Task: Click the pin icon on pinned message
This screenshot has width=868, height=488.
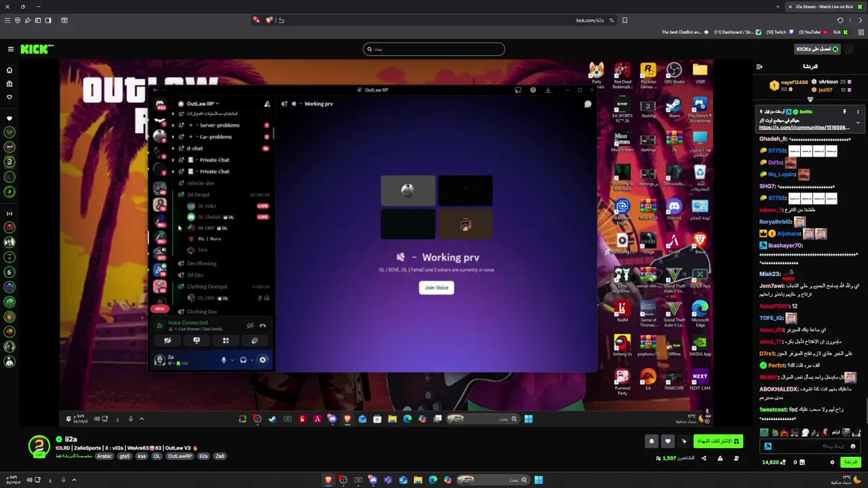Action: click(844, 112)
